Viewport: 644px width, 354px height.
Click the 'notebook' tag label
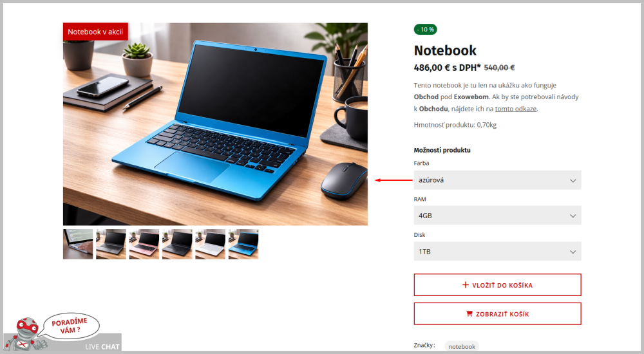pyautogui.click(x=462, y=346)
